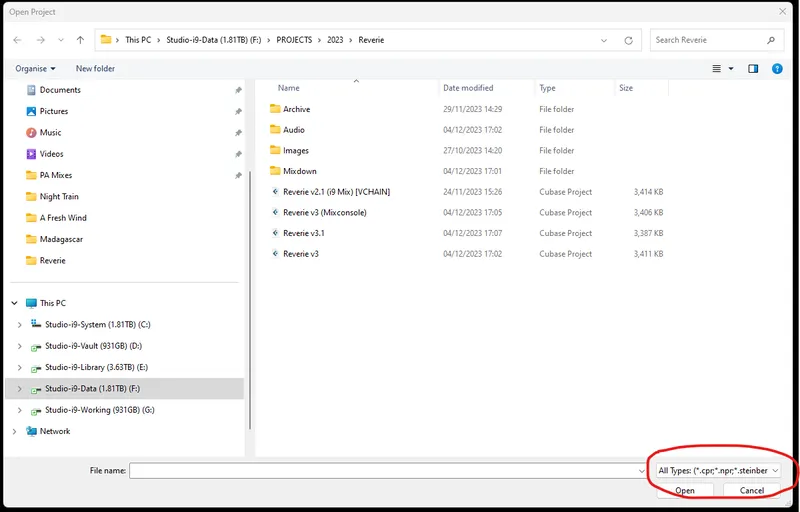Select Reverie v2.1 (i9 Mix) [VCHAIN] project

[337, 192]
